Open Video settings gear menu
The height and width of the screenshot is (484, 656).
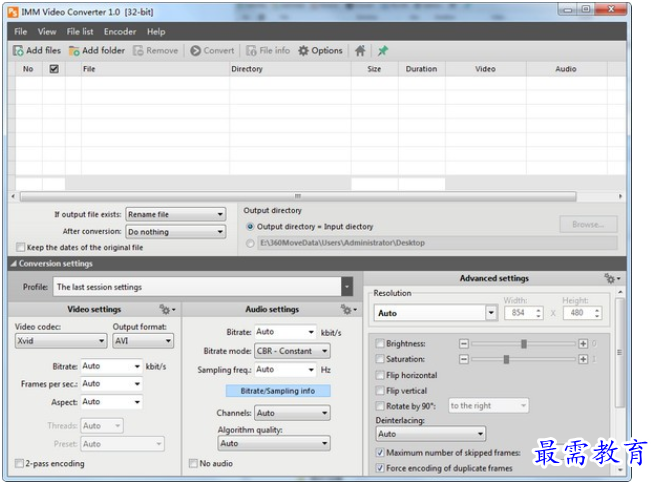coord(167,310)
